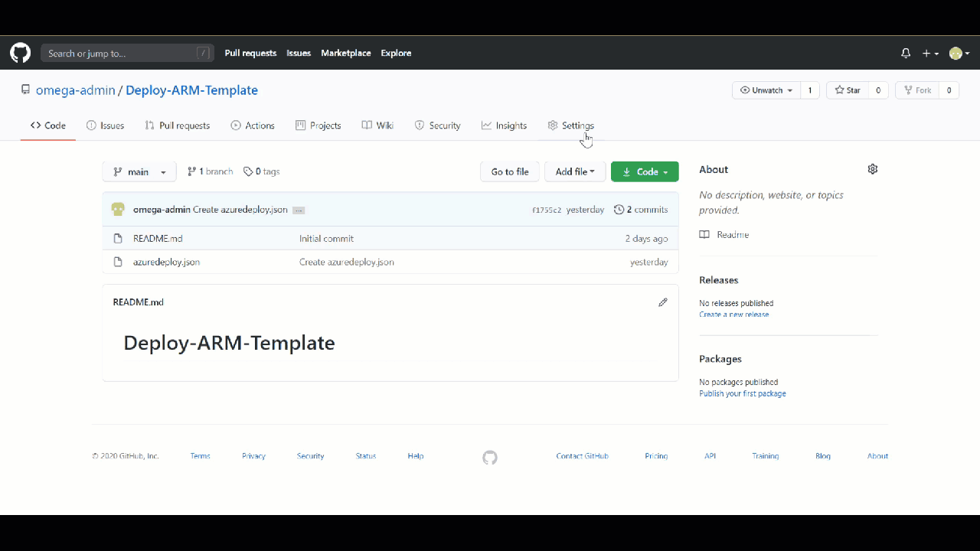Click the README file icon
Screen dimensions: 980x551
pyautogui.click(x=118, y=238)
